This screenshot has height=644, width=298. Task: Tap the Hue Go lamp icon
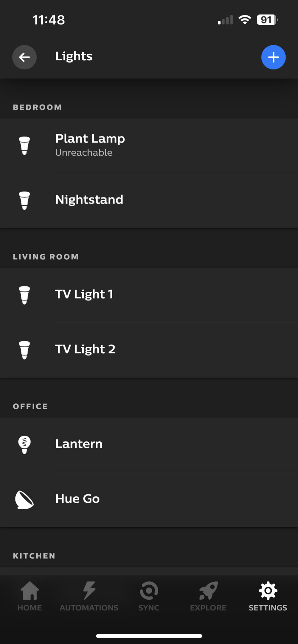coord(25,499)
